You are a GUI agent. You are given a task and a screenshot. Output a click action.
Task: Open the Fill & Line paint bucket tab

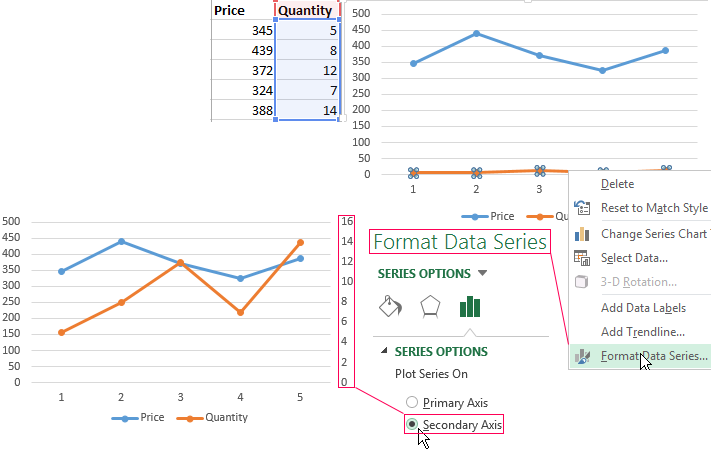(x=390, y=306)
